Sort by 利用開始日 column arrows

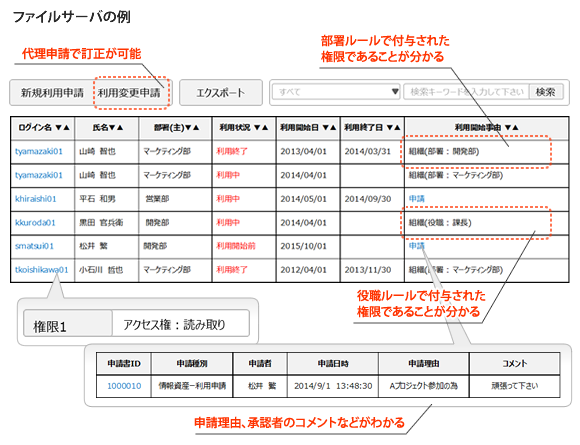pos(329,128)
